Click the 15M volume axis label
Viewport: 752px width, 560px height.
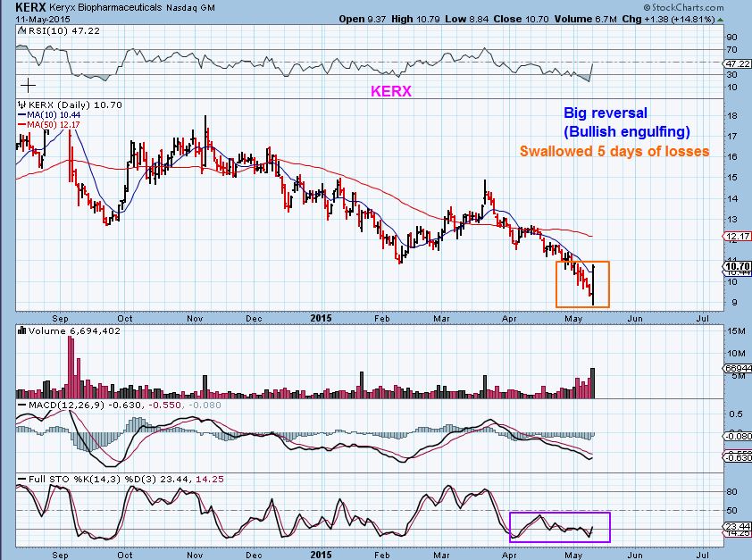coord(736,330)
